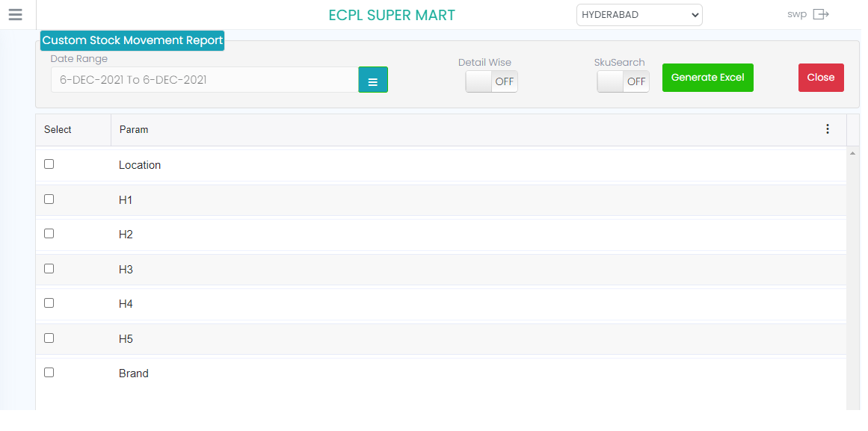This screenshot has height=431, width=868.
Task: Toggle the SkuSearch switch
Action: coord(624,81)
